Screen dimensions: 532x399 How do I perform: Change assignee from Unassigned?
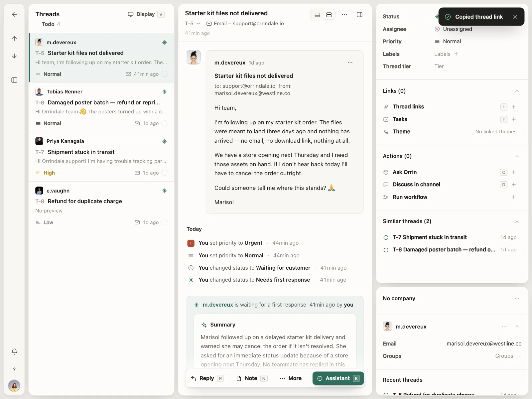[x=454, y=29]
